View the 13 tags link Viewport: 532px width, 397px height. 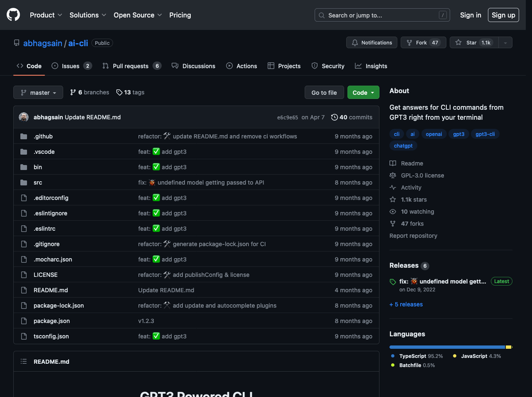pyautogui.click(x=130, y=92)
